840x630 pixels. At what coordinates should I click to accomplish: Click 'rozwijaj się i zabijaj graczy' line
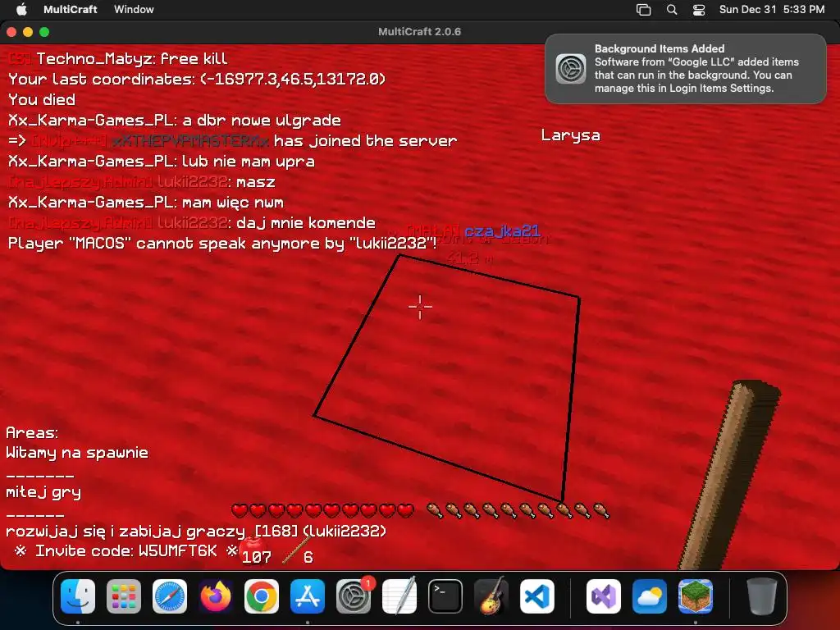coord(125,532)
